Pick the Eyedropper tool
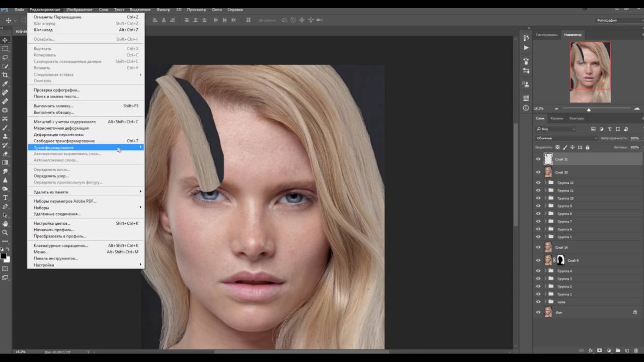 (6, 83)
